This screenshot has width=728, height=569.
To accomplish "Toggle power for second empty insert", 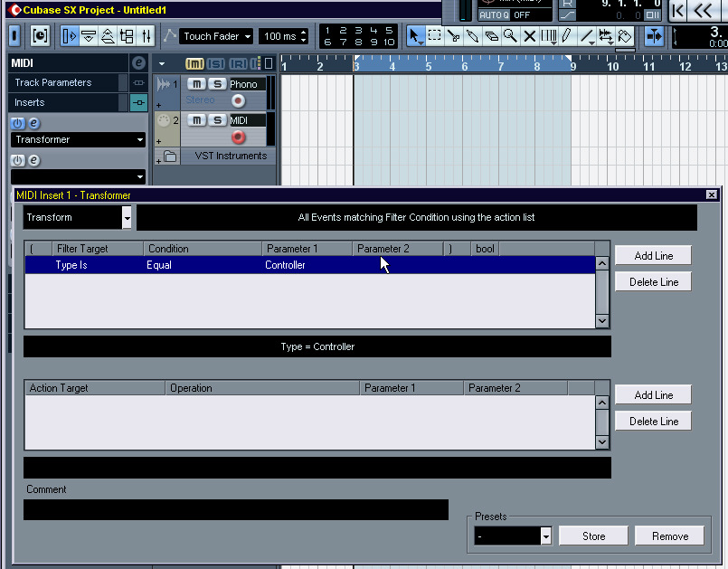I will (17, 161).
